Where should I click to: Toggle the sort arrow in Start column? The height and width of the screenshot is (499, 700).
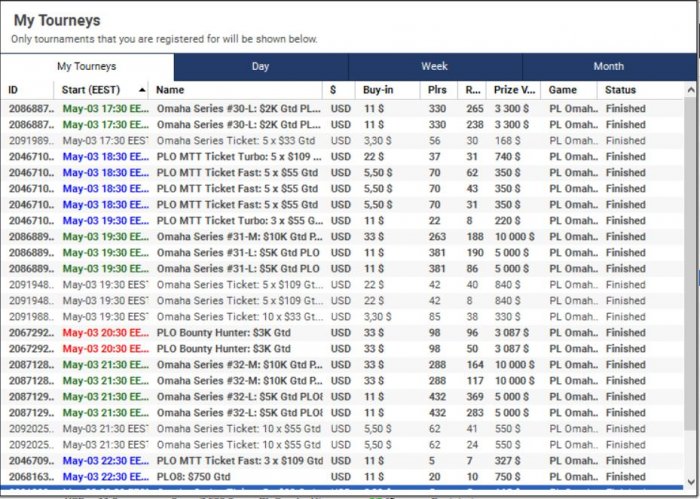click(x=142, y=90)
